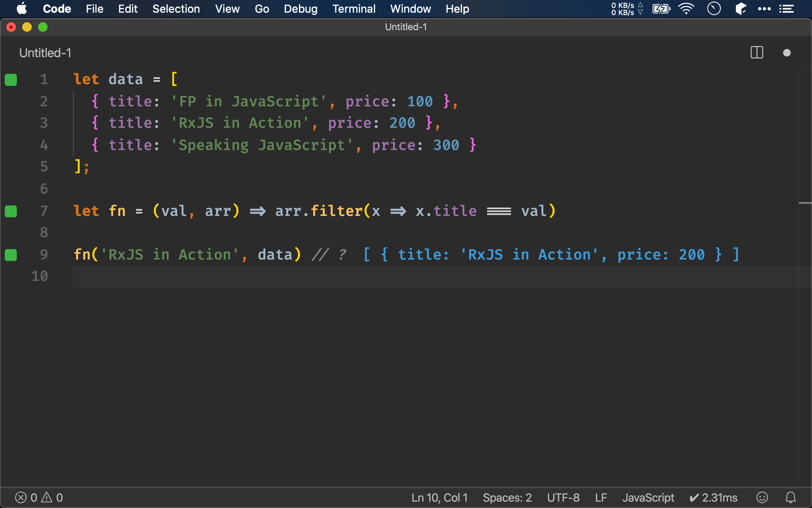Open the Terminal menu
Viewport: 812px width, 508px height.
354,9
